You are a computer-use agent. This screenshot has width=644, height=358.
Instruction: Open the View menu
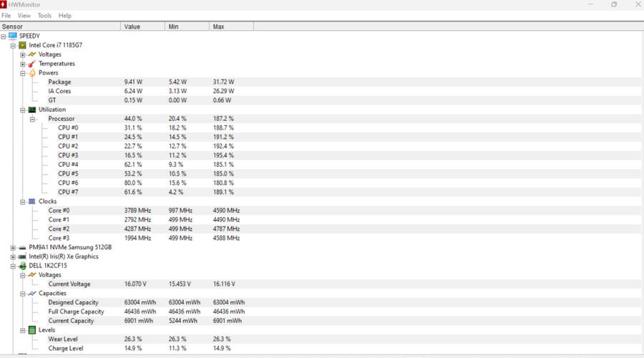click(24, 15)
